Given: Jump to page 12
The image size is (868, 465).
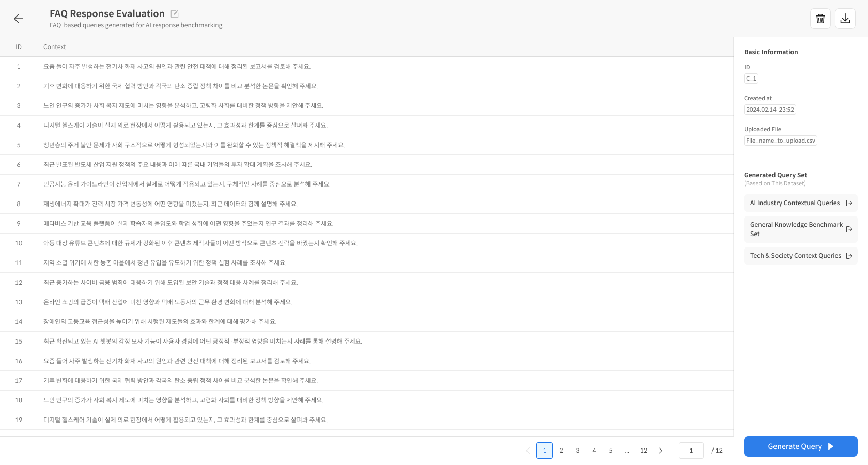Looking at the screenshot, I should (x=644, y=451).
